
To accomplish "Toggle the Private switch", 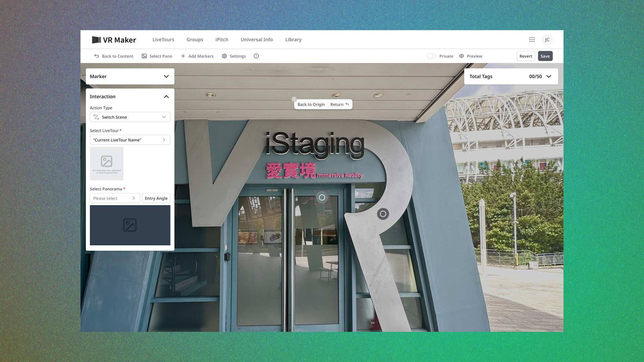I will (431, 56).
